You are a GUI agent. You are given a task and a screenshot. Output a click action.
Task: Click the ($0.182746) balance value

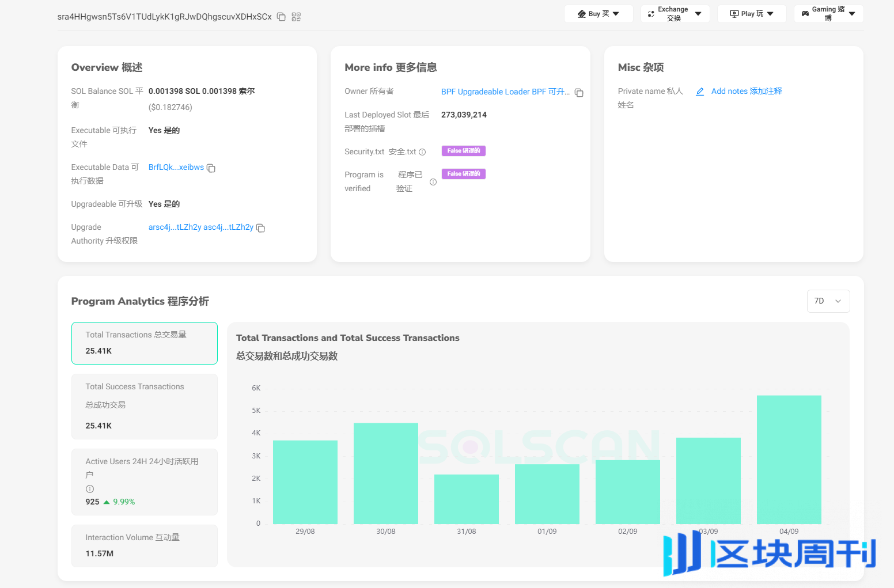(x=171, y=107)
